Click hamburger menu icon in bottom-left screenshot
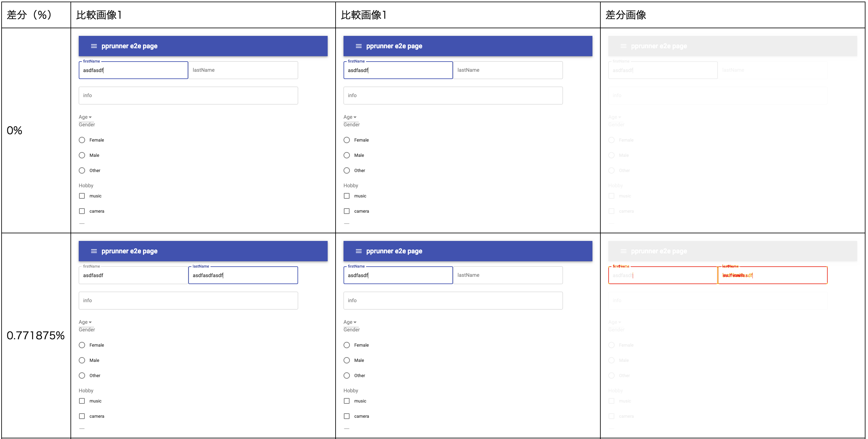Image resolution: width=868 pixels, height=439 pixels. point(94,251)
